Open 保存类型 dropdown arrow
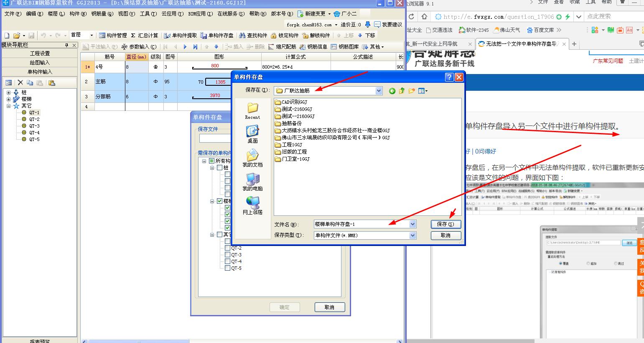Viewport: 644px width, 343px height. coord(412,235)
